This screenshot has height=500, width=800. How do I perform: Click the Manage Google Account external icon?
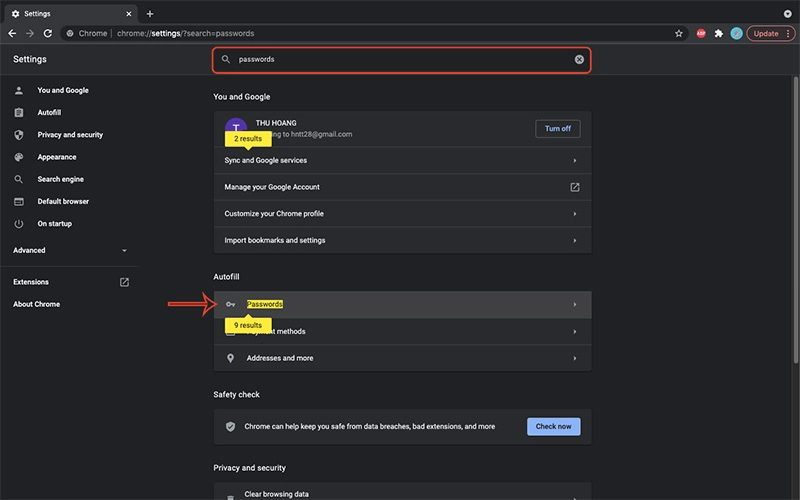574,187
